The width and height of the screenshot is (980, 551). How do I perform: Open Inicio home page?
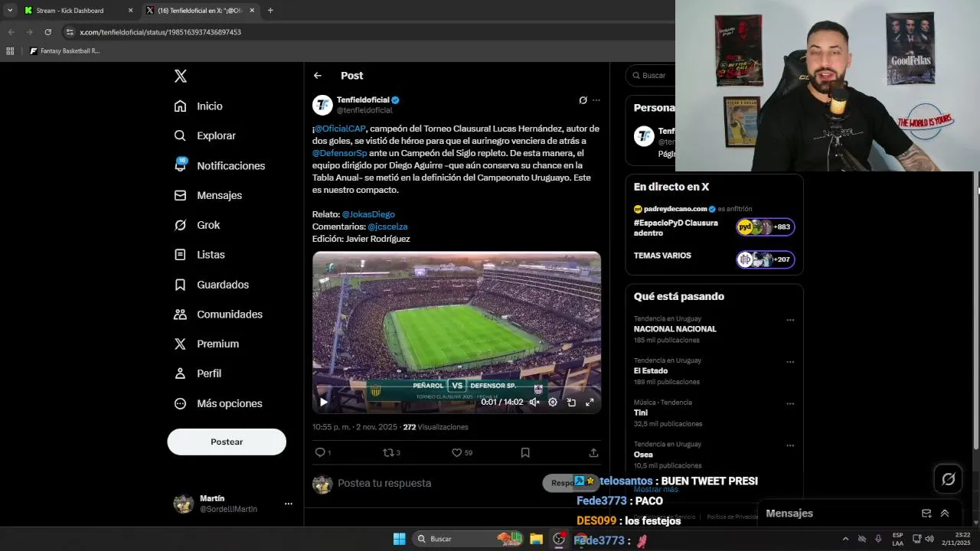198,106
